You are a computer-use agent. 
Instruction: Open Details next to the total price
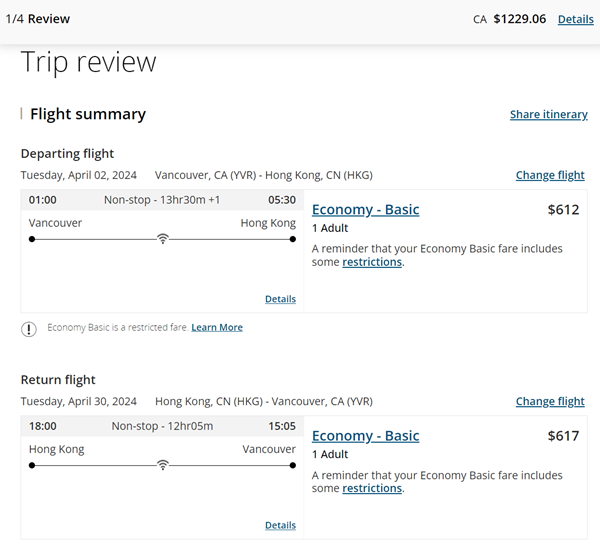[575, 19]
